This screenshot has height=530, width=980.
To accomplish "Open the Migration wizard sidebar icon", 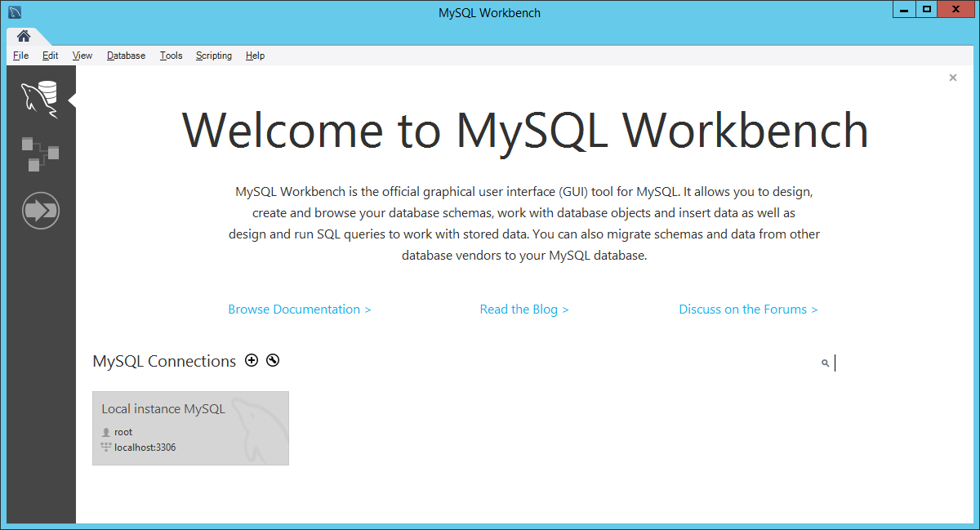I will pos(40,211).
